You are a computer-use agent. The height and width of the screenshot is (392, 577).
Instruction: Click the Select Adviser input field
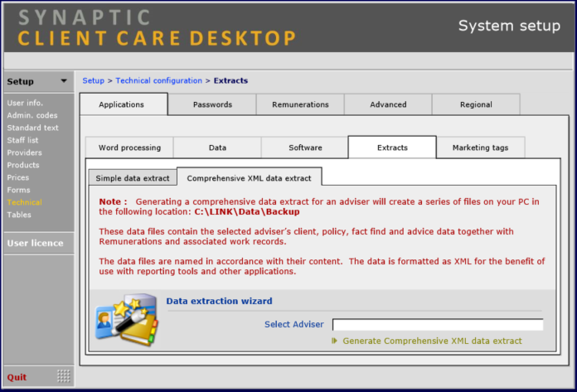[438, 325]
